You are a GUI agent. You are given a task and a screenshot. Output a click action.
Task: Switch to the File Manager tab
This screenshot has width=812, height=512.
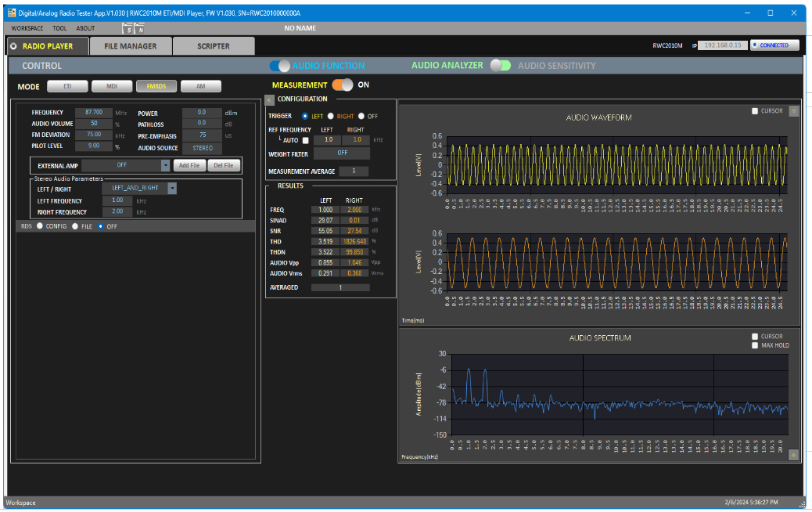click(x=130, y=46)
